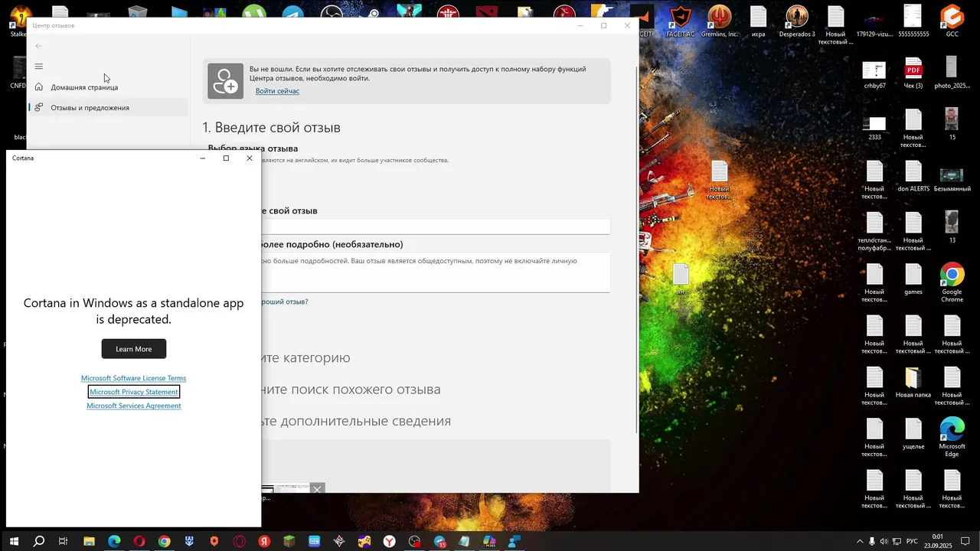Open network status tray icon
This screenshot has height=551, width=980.
(897, 542)
